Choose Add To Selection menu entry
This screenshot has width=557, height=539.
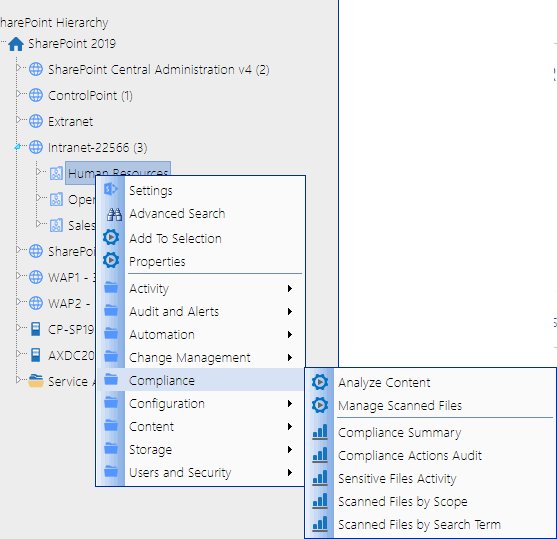point(201,238)
